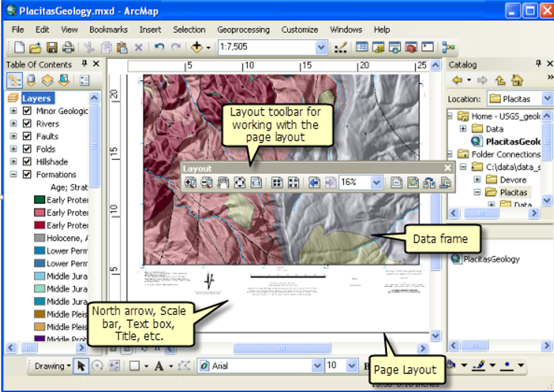Turn off the Formations layer checkbox
The image size is (554, 392).
coord(27,174)
